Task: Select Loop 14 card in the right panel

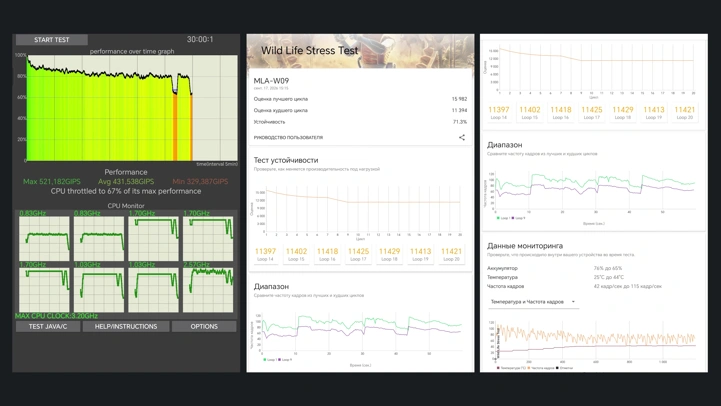Action: (x=498, y=113)
